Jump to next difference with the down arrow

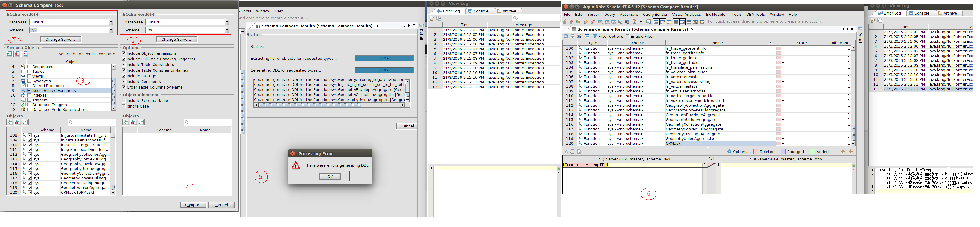click(851, 151)
